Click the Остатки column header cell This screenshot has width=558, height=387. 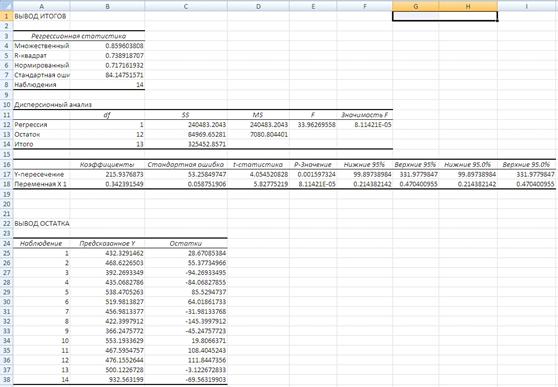(x=186, y=244)
